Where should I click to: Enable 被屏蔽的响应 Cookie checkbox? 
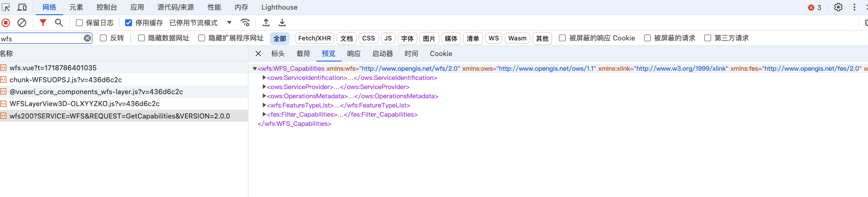pyautogui.click(x=562, y=38)
